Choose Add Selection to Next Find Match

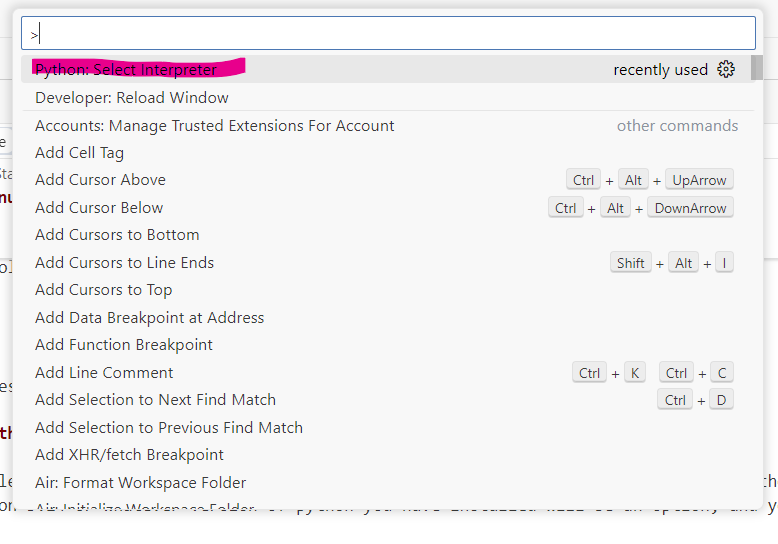155,400
